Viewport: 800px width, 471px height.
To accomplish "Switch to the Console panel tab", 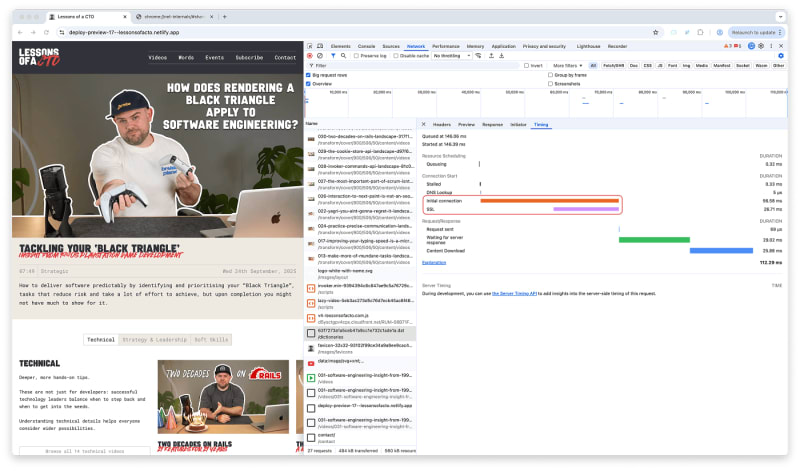I will pyautogui.click(x=367, y=46).
